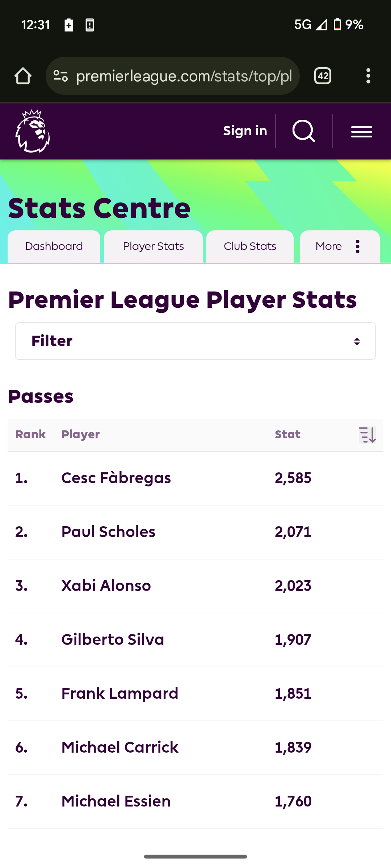The image size is (391, 868).
Task: Open the tab switcher showing 42 tabs
Action: tap(323, 76)
